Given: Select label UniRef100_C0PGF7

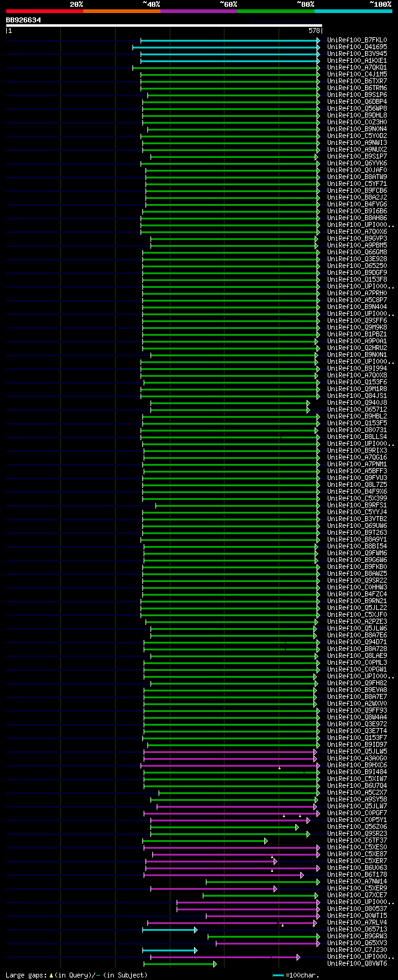Looking at the screenshot, I should [357, 813].
